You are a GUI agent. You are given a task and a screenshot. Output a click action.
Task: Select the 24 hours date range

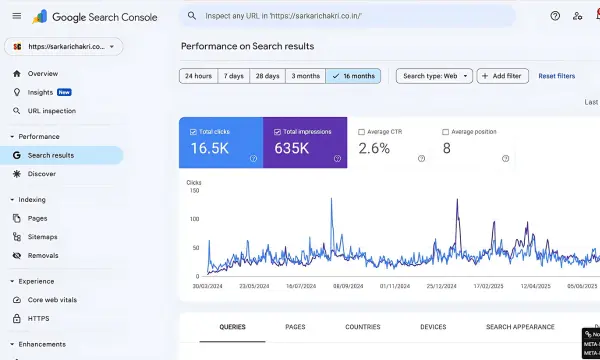pos(199,76)
